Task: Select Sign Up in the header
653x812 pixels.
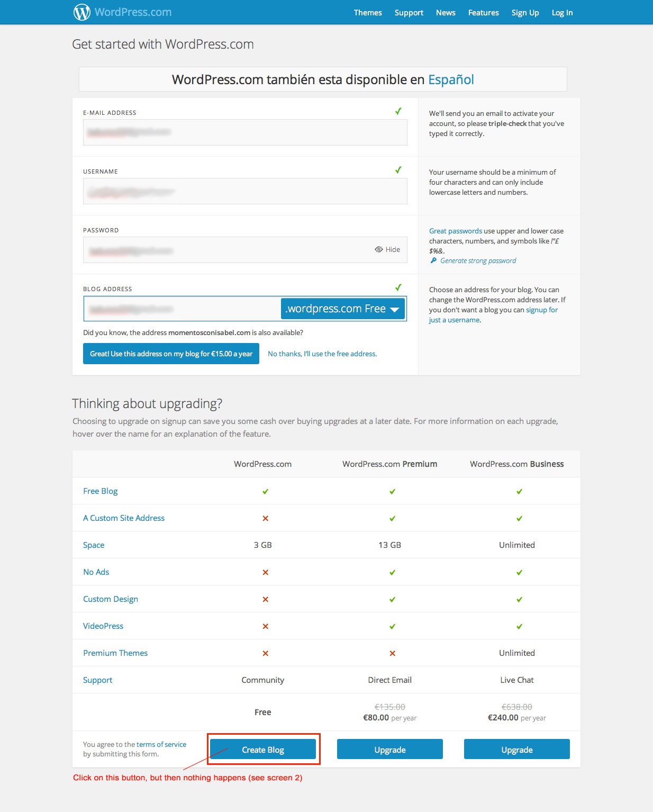Action: [525, 13]
